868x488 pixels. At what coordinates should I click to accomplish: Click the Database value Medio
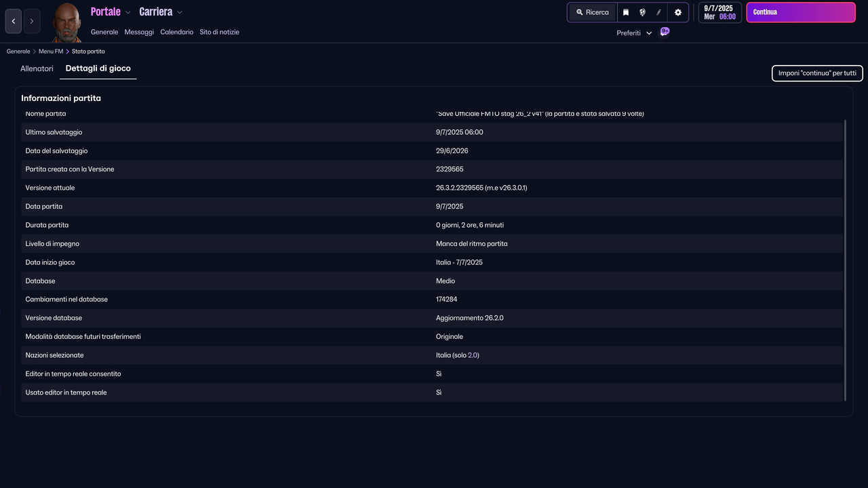tap(446, 281)
